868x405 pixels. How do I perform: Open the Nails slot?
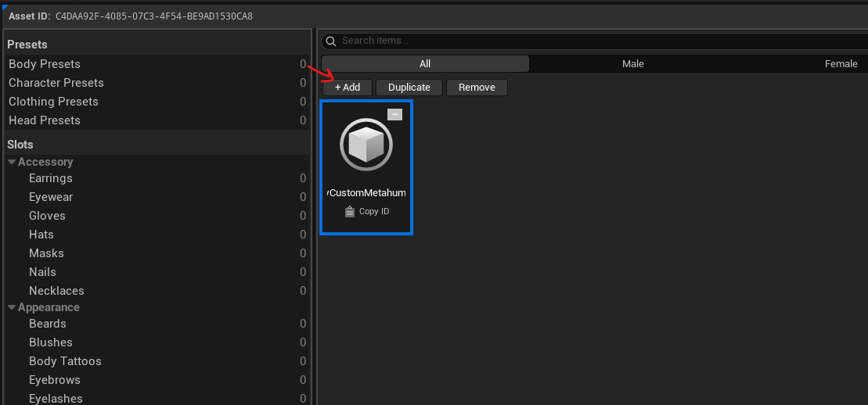click(x=157, y=272)
